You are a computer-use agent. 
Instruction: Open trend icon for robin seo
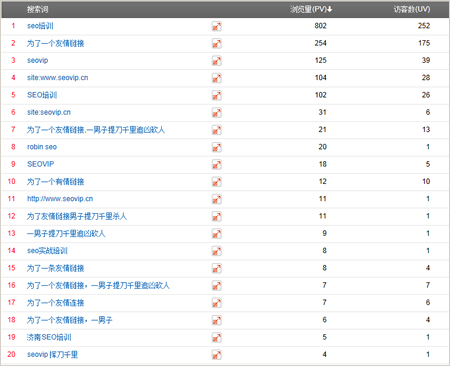point(217,147)
